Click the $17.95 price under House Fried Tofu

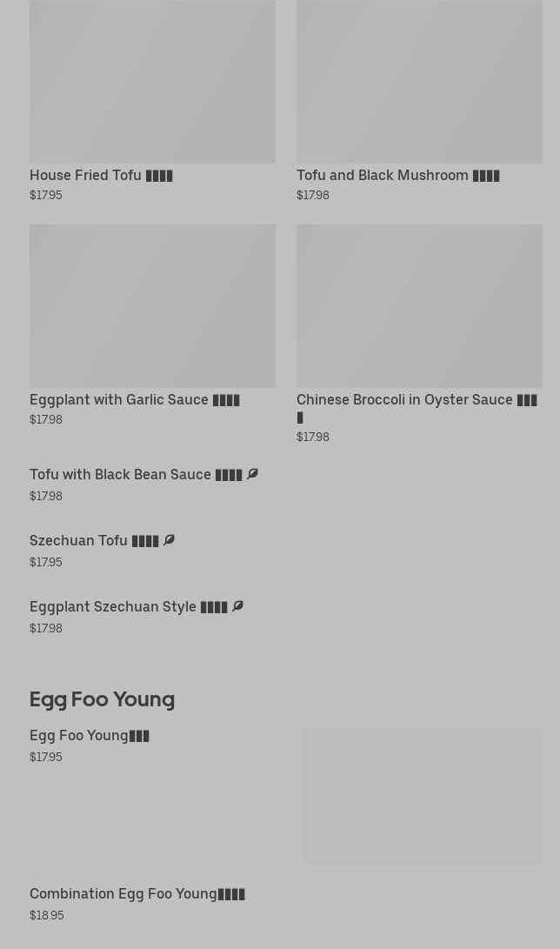[45, 196]
